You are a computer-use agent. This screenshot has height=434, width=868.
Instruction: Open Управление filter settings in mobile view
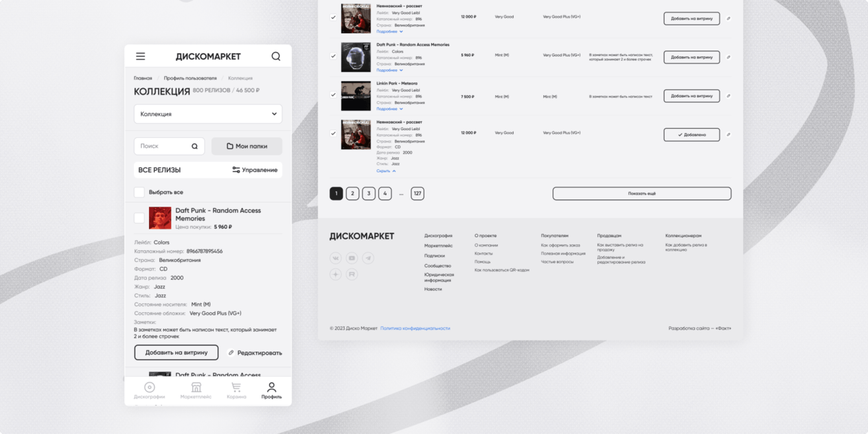click(x=255, y=170)
